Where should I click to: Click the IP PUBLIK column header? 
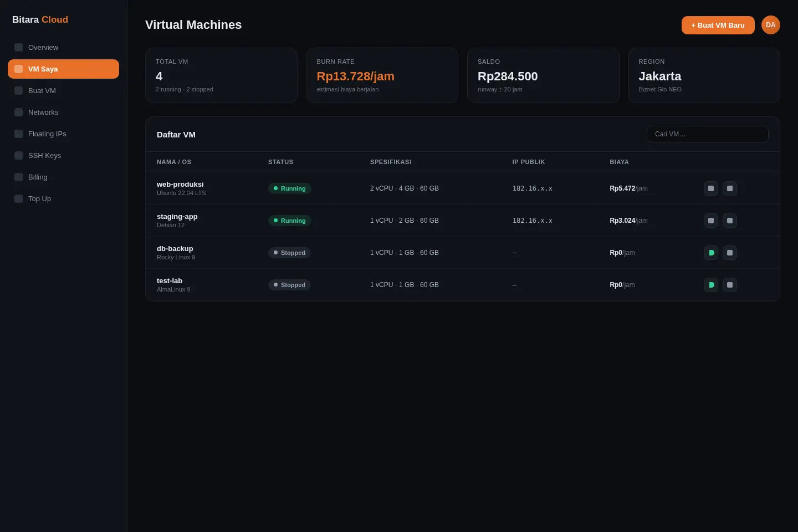pyautogui.click(x=529, y=162)
